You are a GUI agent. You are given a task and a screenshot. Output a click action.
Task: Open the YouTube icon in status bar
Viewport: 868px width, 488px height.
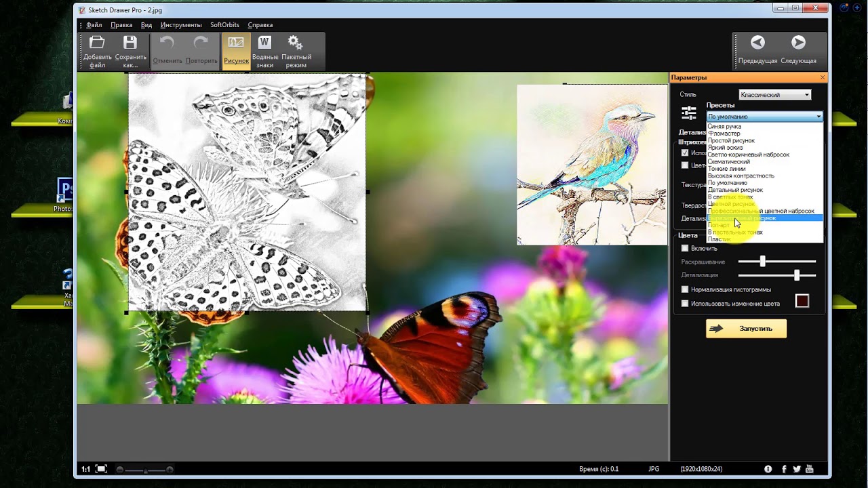pyautogui.click(x=810, y=469)
